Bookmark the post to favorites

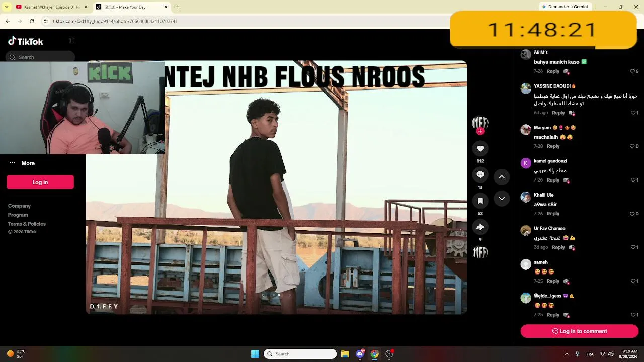480,201
